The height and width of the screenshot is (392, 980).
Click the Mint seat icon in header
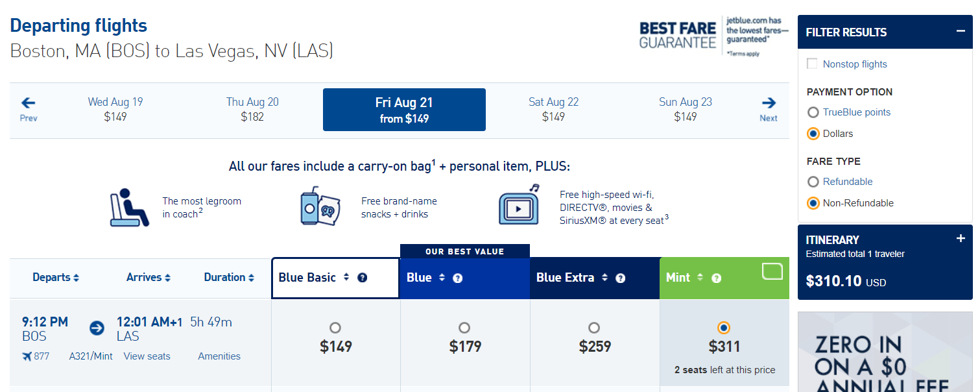[x=772, y=271]
